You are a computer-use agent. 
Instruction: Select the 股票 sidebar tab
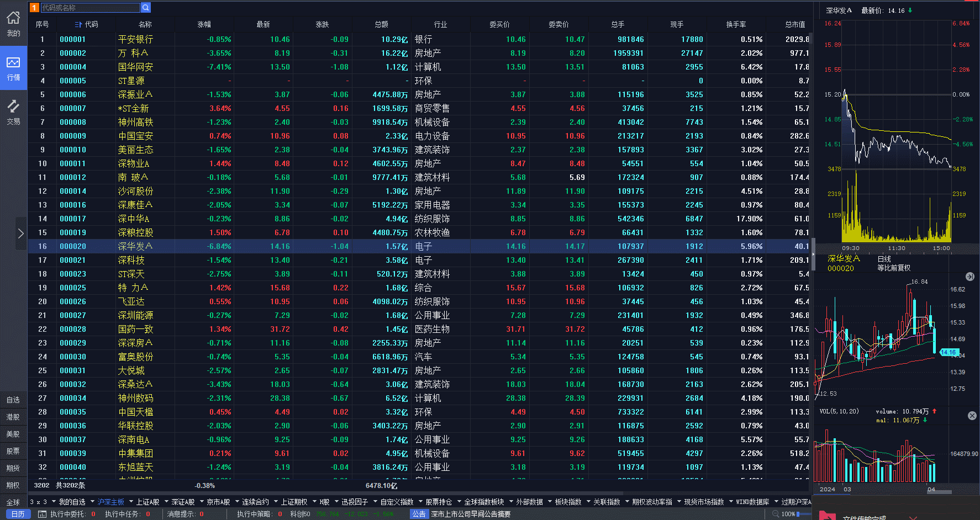click(x=13, y=452)
